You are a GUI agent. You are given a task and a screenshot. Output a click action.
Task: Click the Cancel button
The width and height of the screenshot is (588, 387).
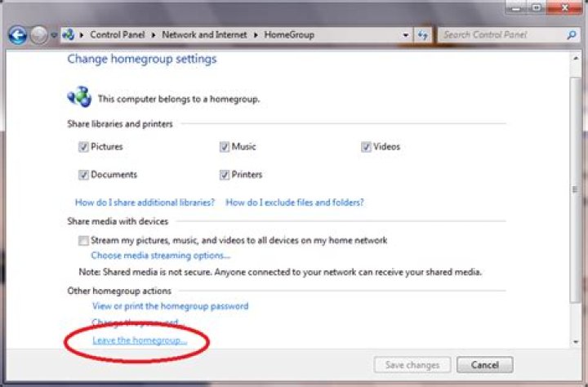(x=485, y=365)
